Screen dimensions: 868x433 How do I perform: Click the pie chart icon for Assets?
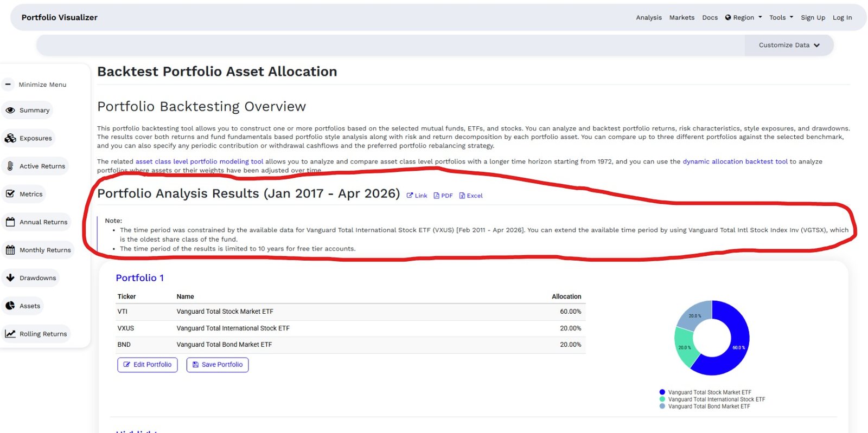click(x=10, y=306)
